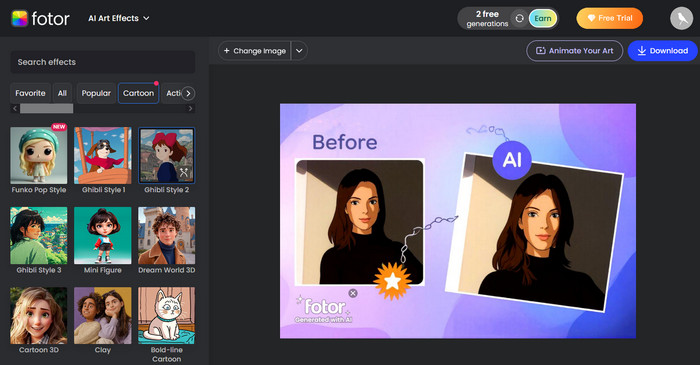Show more category tabs with right chevron
700x365 pixels.
point(188,93)
